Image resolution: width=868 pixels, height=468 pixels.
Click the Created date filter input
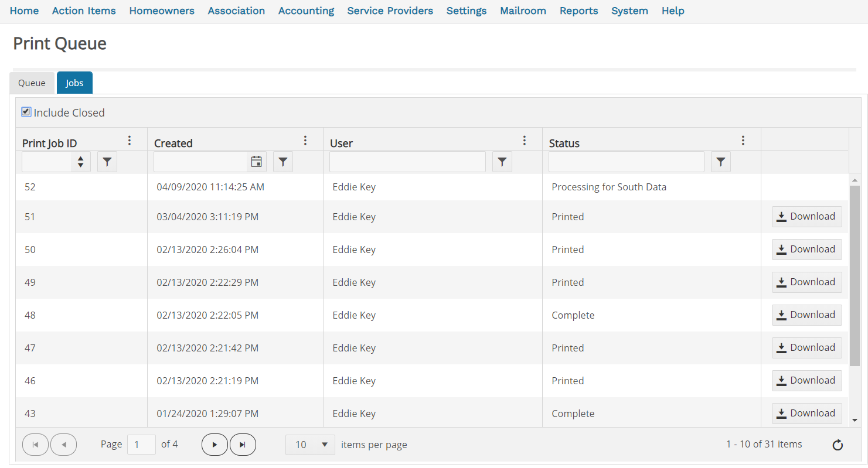coord(200,162)
